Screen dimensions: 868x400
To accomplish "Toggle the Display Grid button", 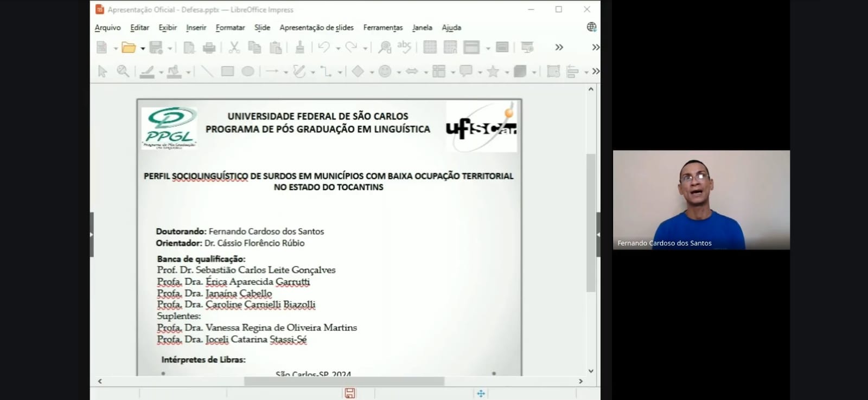I will click(x=430, y=48).
